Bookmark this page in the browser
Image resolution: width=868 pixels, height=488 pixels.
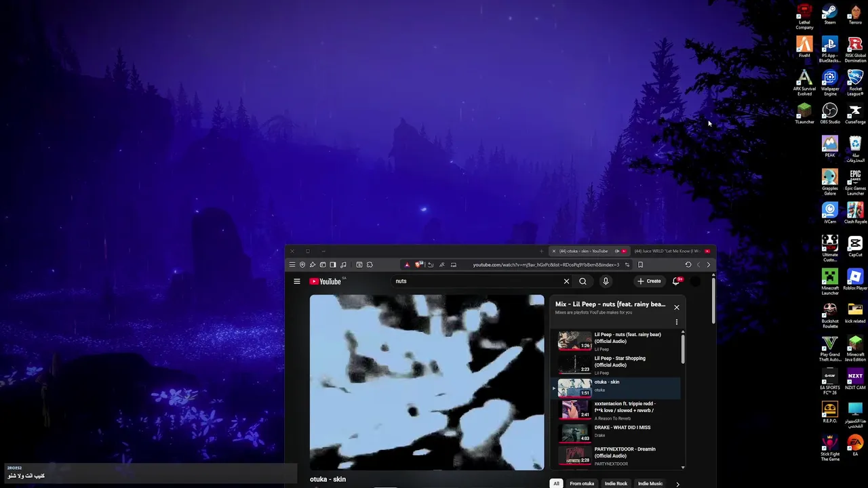coord(640,265)
